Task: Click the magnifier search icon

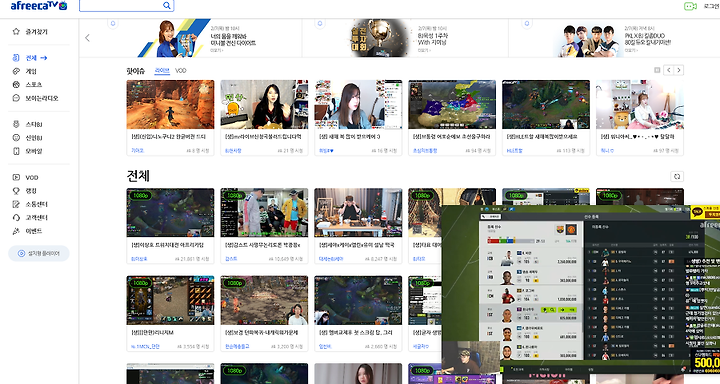Action: [x=167, y=6]
